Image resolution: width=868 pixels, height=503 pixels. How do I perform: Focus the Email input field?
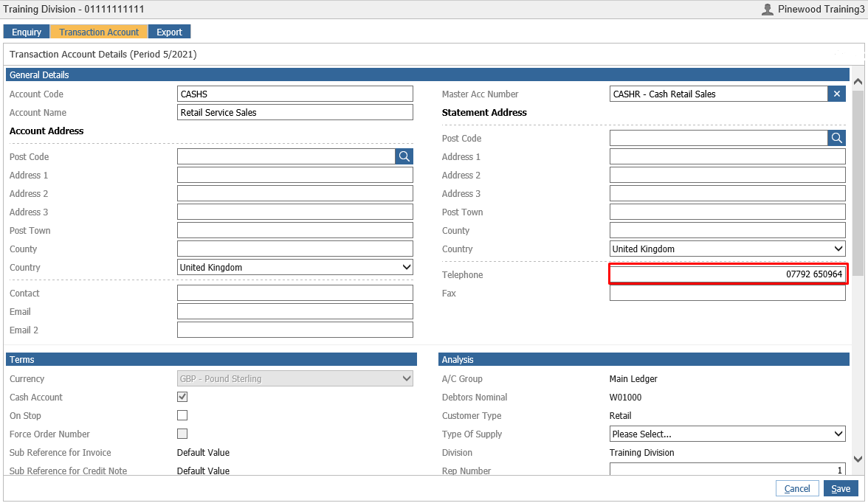[x=295, y=311]
